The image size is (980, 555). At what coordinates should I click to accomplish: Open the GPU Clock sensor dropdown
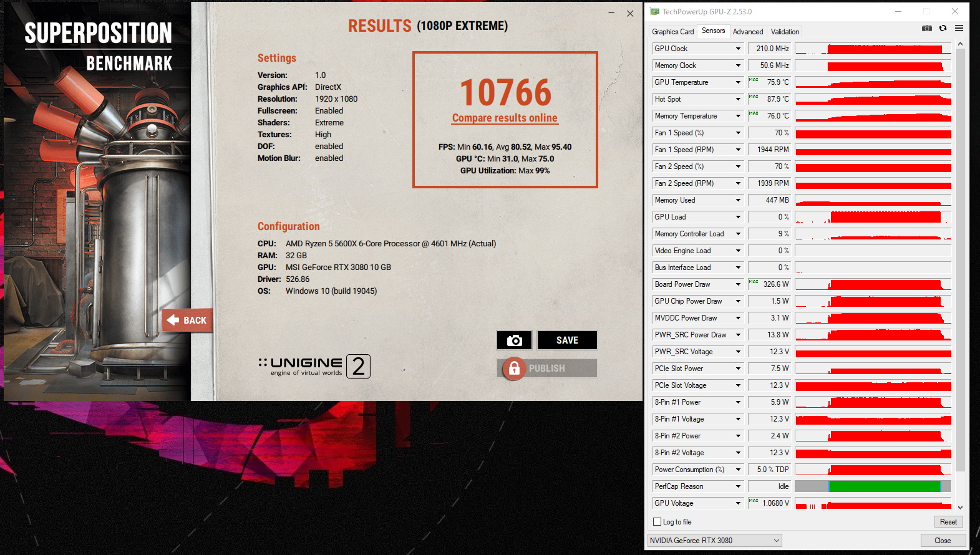point(738,49)
